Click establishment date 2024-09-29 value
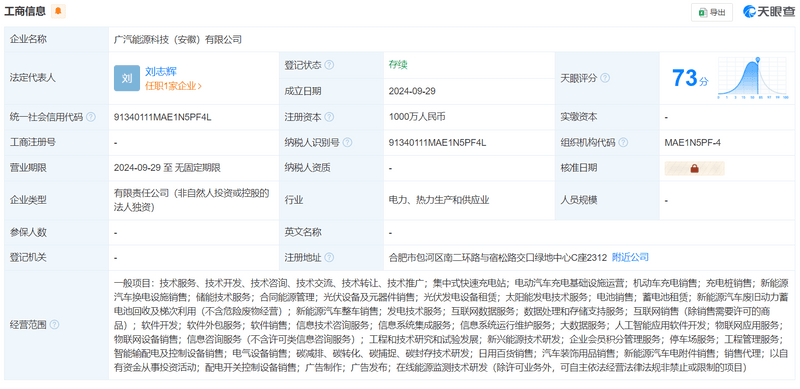Image resolution: width=800 pixels, height=389 pixels. tap(412, 91)
